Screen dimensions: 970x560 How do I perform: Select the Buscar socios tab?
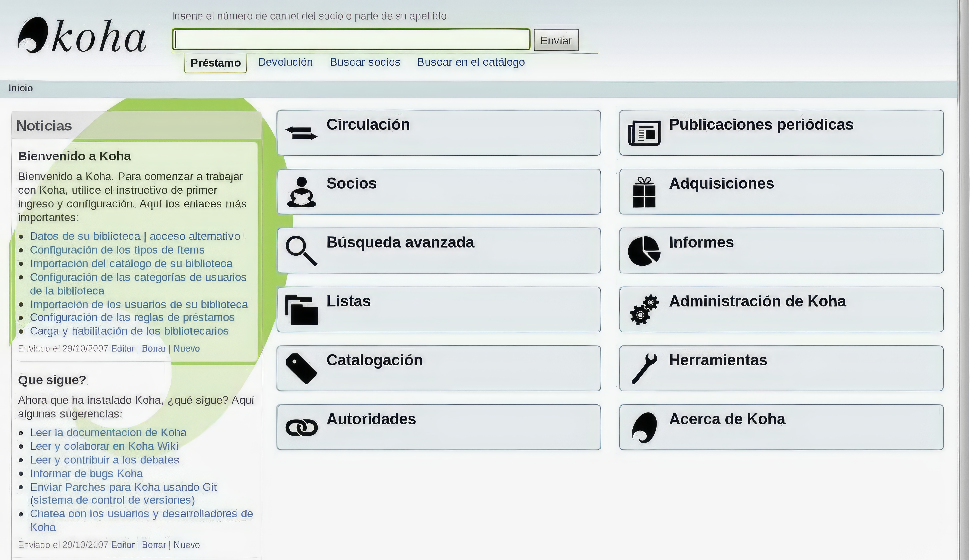[365, 62]
